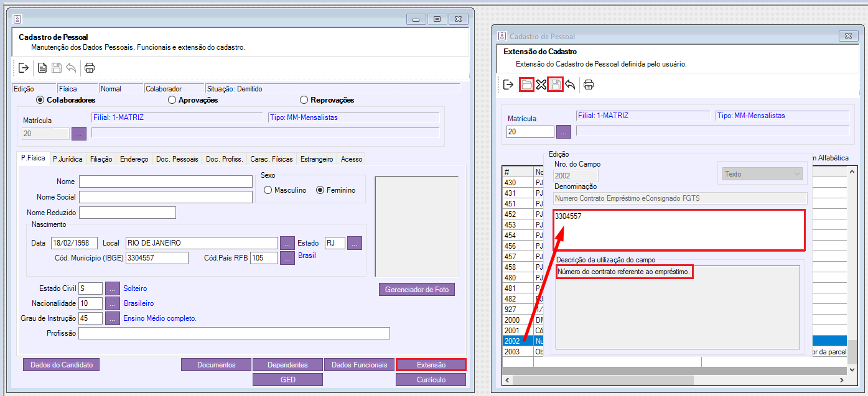Click the Gerenciador de Foto button
Image resolution: width=868 pixels, height=396 pixels.
417,290
